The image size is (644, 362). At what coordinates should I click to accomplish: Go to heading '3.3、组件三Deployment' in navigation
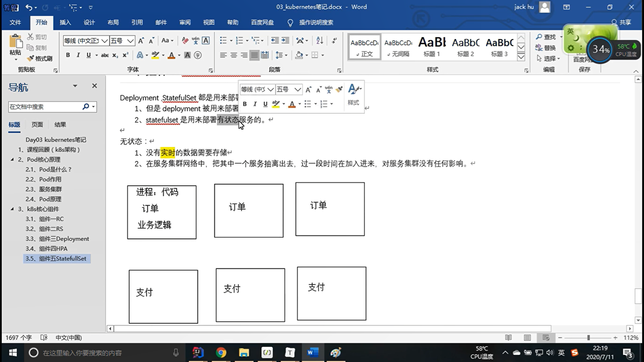[x=57, y=239]
